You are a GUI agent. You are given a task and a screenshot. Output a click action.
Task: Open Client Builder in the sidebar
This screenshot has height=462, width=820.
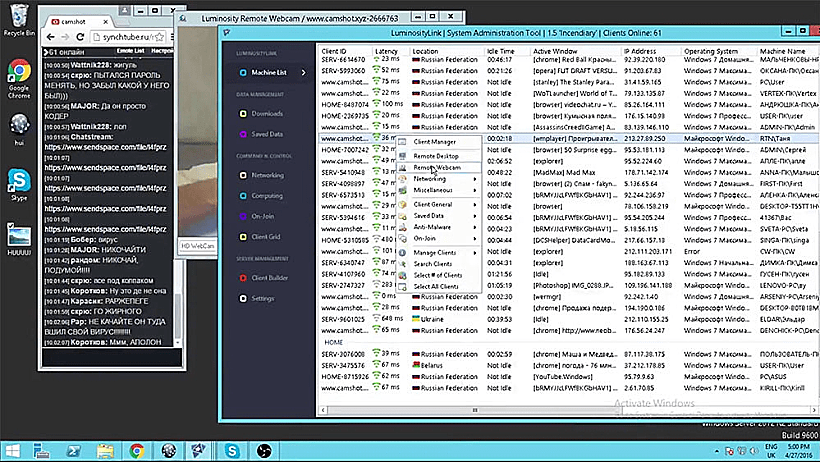point(270,277)
